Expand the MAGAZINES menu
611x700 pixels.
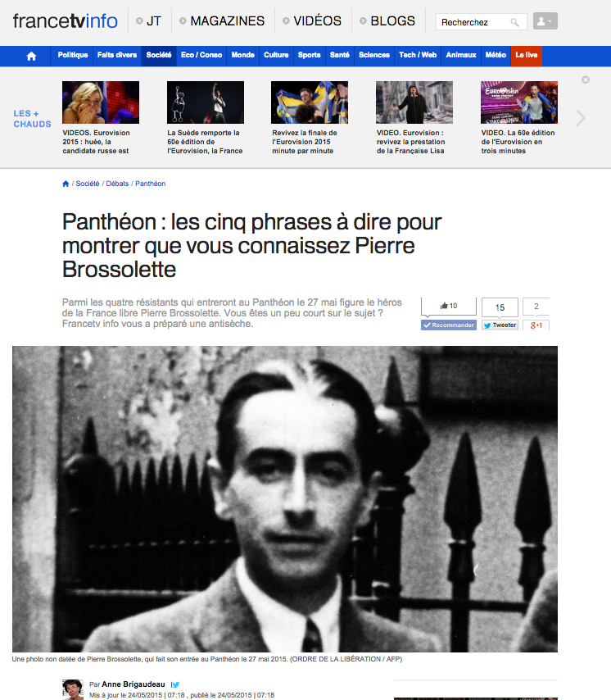[x=222, y=21]
